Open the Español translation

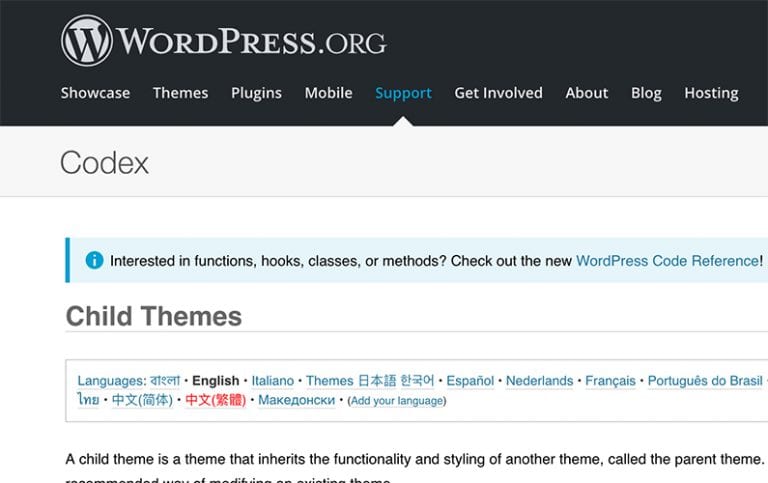470,381
